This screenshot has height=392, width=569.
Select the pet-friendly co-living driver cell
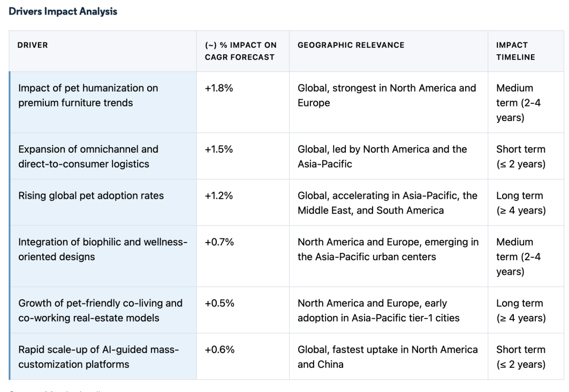(x=101, y=311)
